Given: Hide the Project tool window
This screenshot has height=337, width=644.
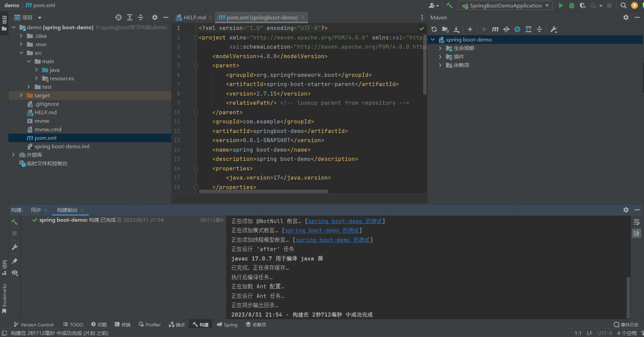Looking at the screenshot, I should pyautogui.click(x=166, y=17).
